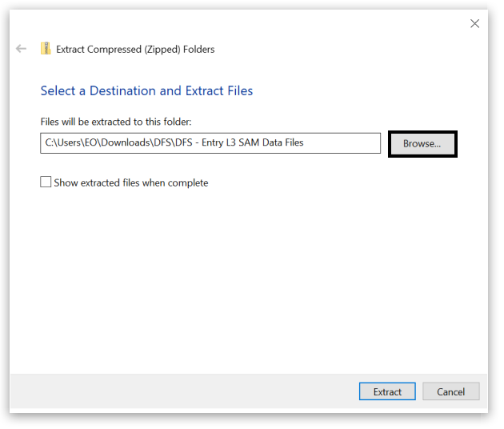Click the back arrow in the wizard header
504x429 pixels.
[x=22, y=49]
